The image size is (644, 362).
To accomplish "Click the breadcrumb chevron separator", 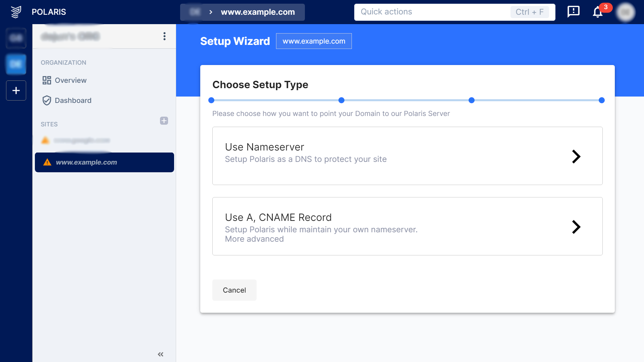I will (x=211, y=12).
